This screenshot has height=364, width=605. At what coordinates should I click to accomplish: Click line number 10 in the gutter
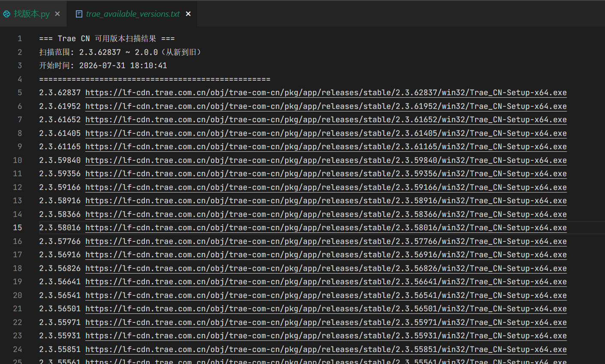tap(18, 160)
